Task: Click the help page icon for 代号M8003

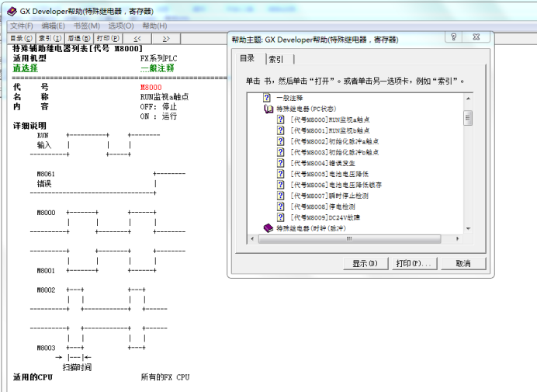Action: coord(280,152)
